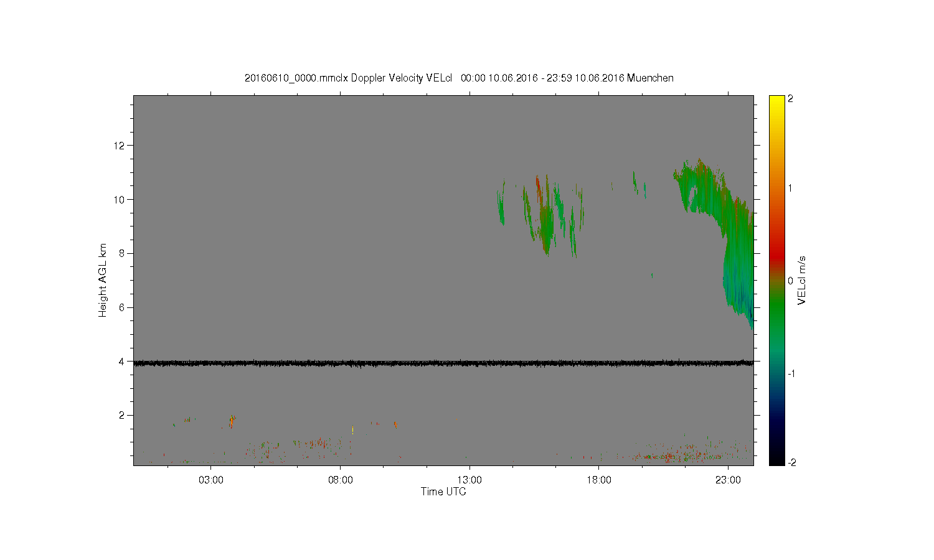Click the 'Height AGL km' y-axis label
Viewport: 934px width, 560px height.
103,280
